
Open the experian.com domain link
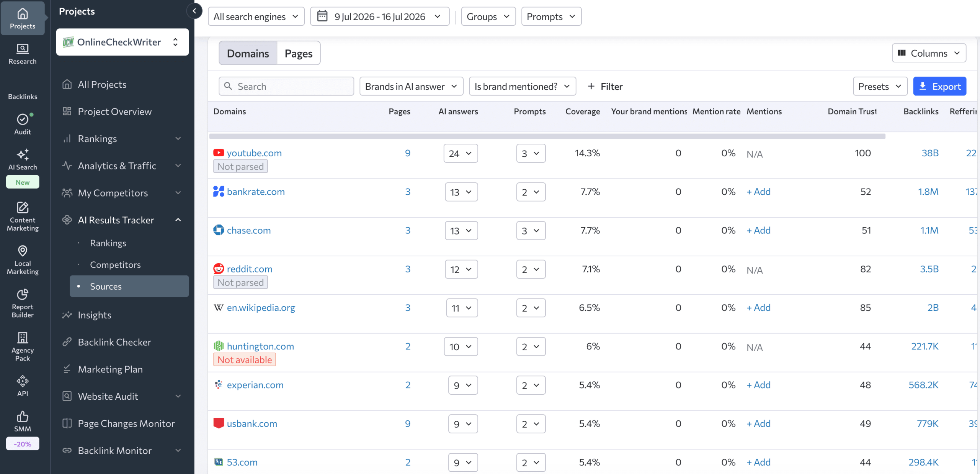[255, 384]
